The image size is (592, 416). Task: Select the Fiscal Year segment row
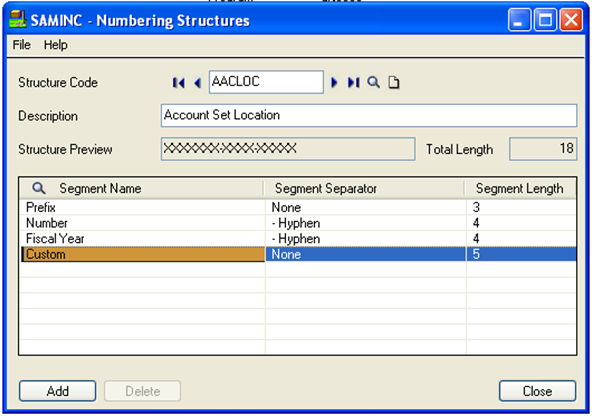click(x=298, y=239)
